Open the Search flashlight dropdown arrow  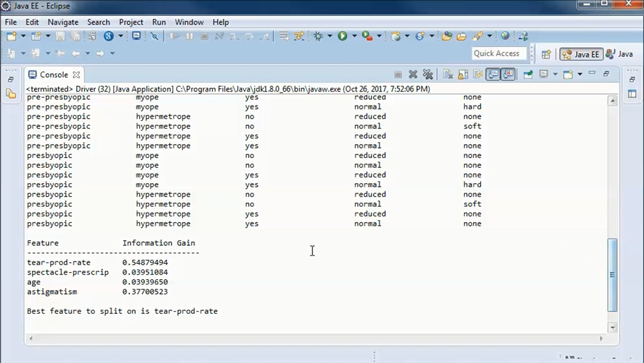pos(490,36)
